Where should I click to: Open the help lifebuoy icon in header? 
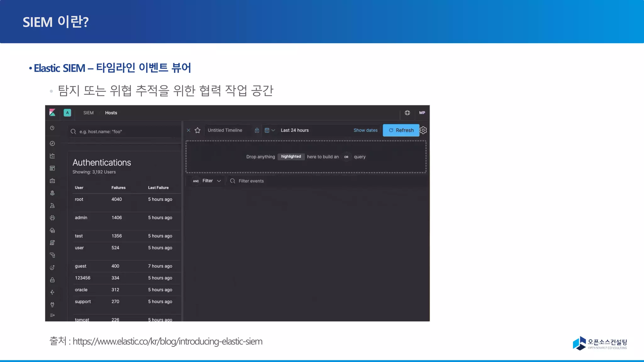407,113
